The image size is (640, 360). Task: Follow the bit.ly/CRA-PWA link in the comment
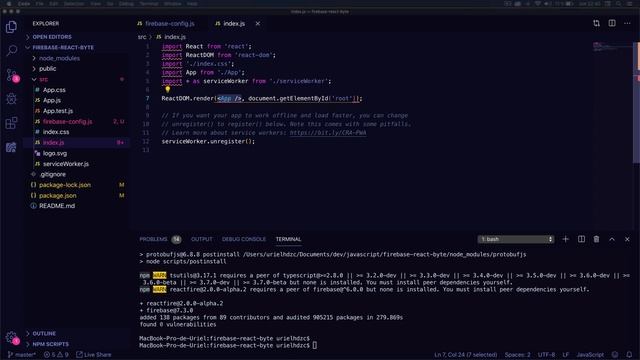[x=328, y=133]
